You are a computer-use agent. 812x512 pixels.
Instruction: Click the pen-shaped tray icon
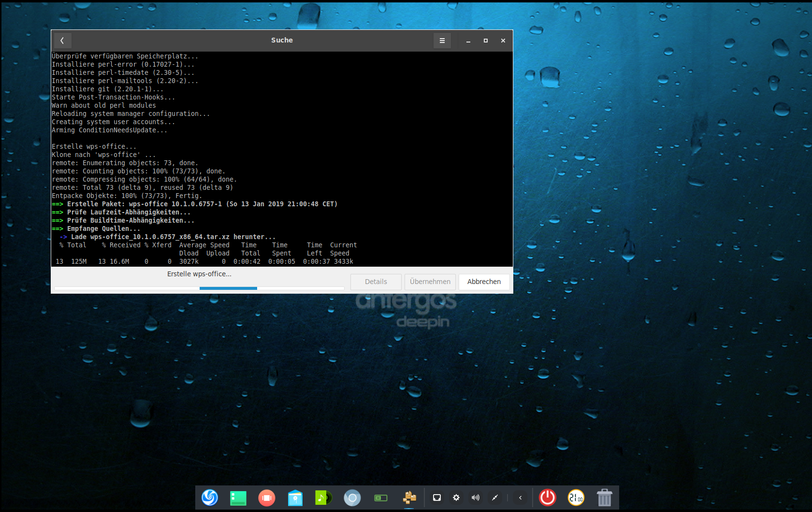495,498
